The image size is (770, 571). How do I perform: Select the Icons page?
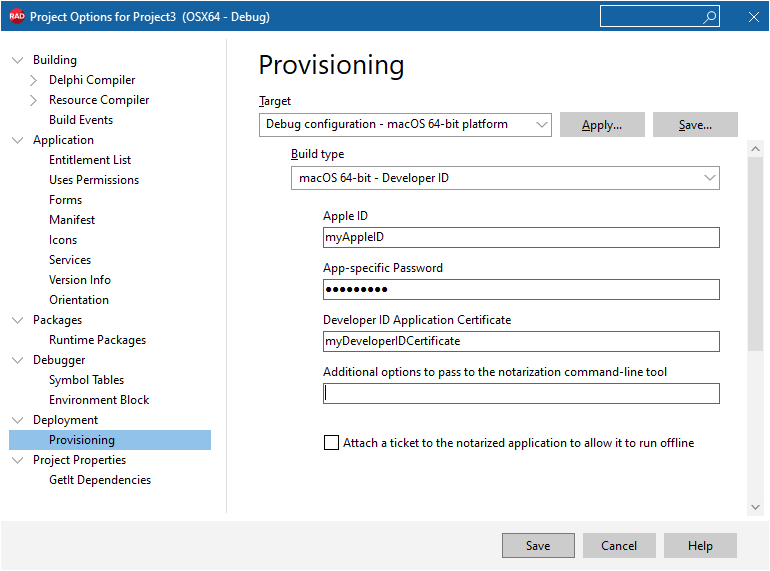(x=63, y=240)
